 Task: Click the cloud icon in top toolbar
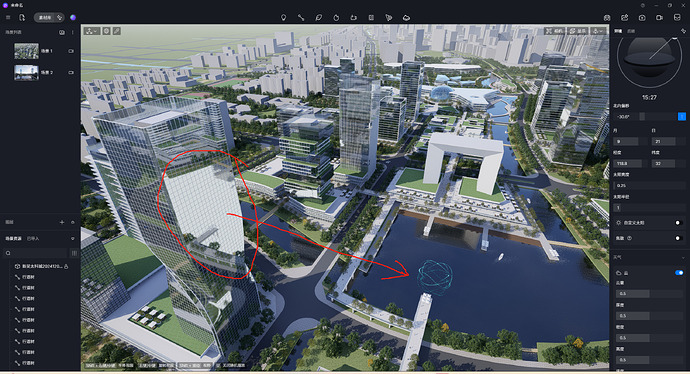(x=406, y=18)
